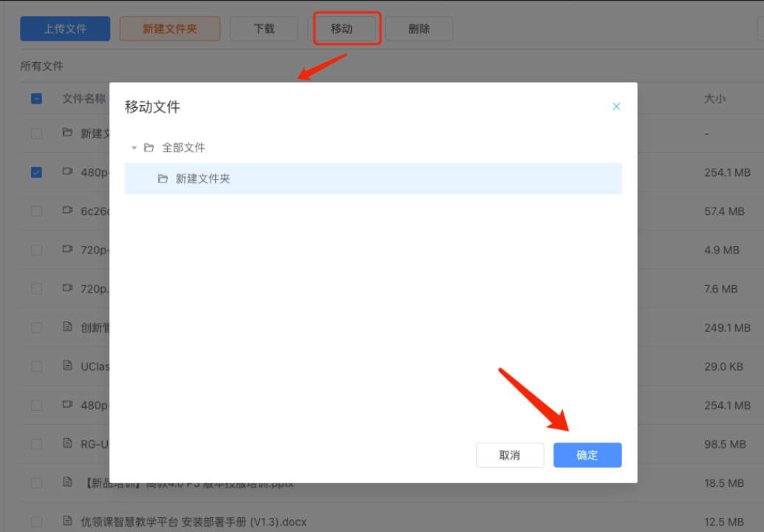Image resolution: width=764 pixels, height=532 pixels.
Task: Toggle the select-all checkbox in table header
Action: 36,98
